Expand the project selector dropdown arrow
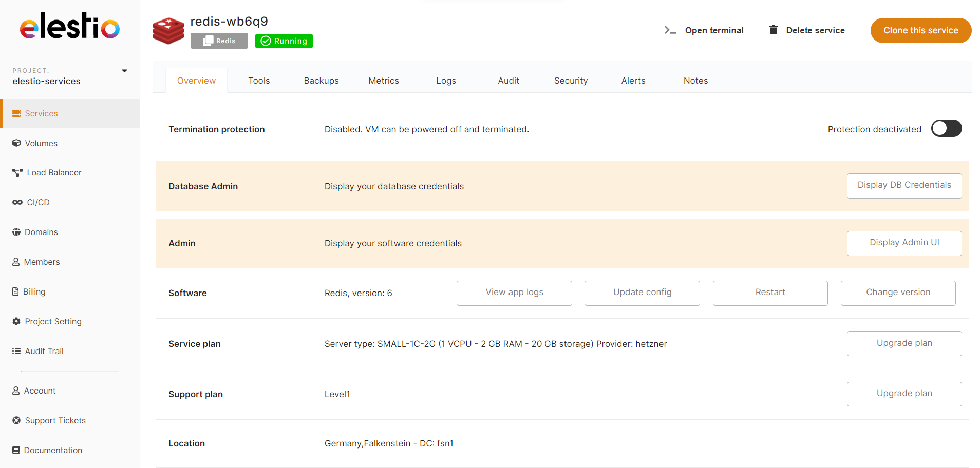The width and height of the screenshot is (980, 468). 124,71
